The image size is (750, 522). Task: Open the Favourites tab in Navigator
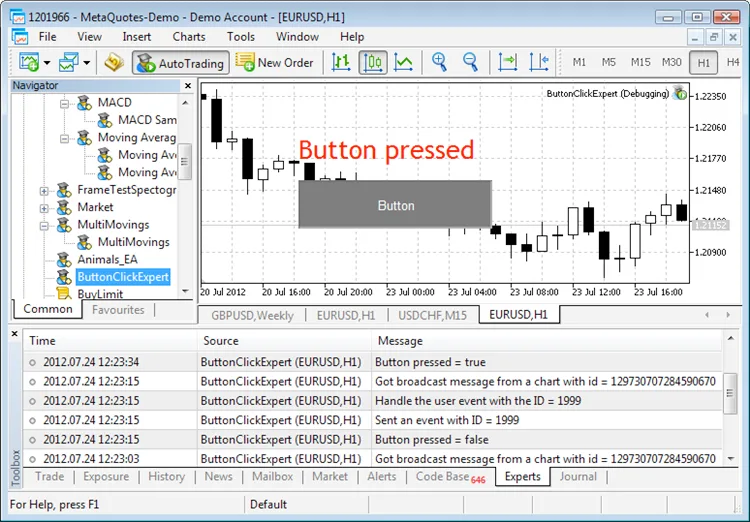click(x=118, y=310)
